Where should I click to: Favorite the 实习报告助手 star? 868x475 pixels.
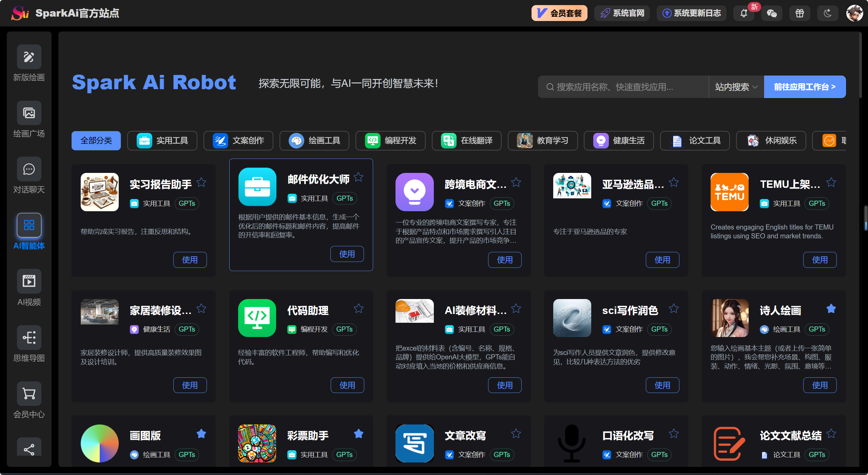coord(201,182)
